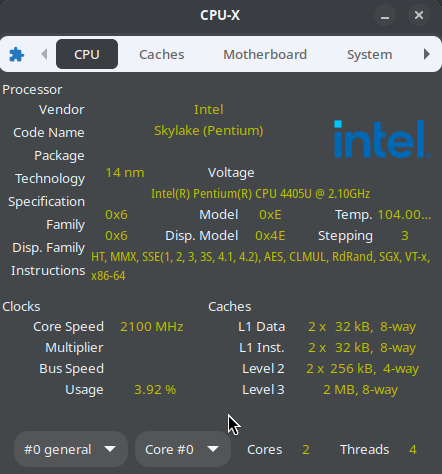Click the CPU-X title bar

tap(220, 15)
